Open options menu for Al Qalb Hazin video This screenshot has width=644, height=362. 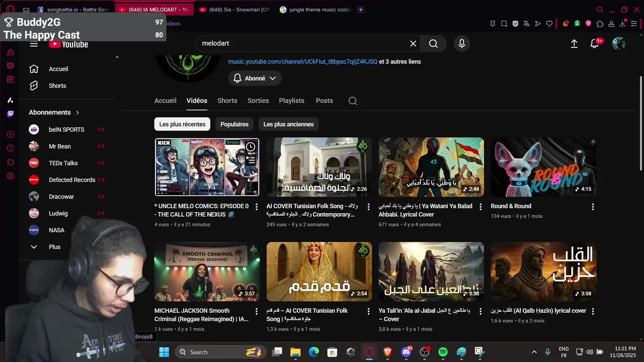[x=593, y=311]
